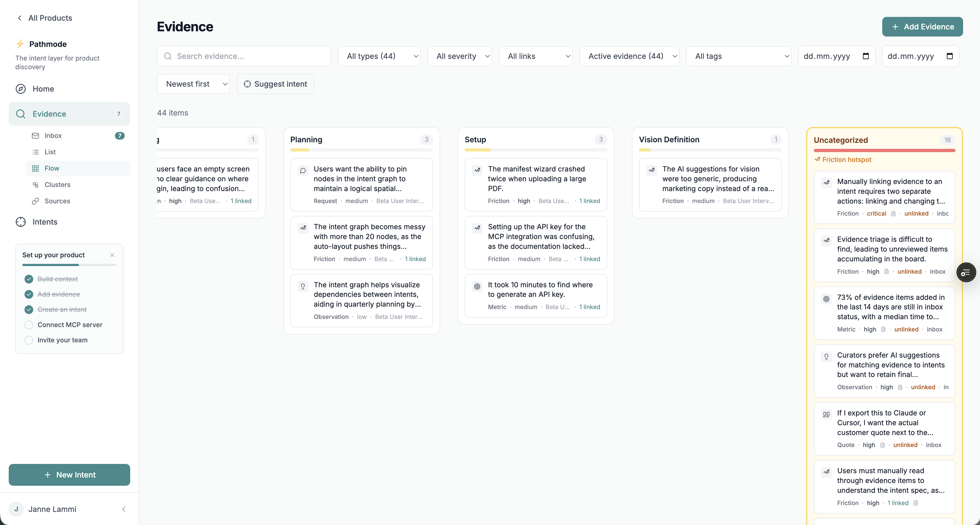This screenshot has height=525, width=980.
Task: Click the Set up your product progress bar
Action: pyautogui.click(x=69, y=265)
